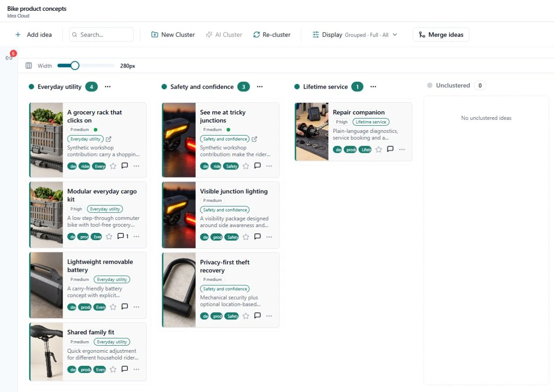Image resolution: width=554 pixels, height=392 pixels.
Task: Open Everyday utility cluster options menu
Action: [x=108, y=87]
